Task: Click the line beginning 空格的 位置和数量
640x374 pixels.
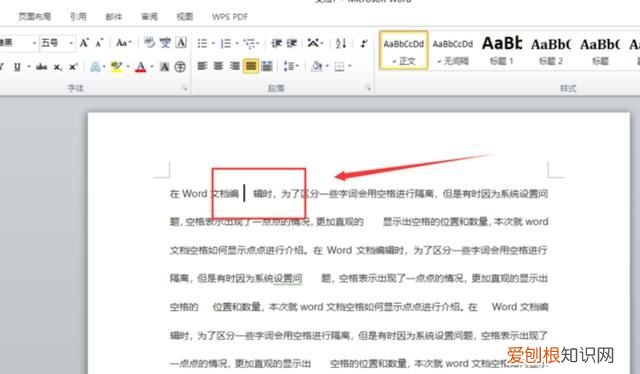Action: (359, 307)
